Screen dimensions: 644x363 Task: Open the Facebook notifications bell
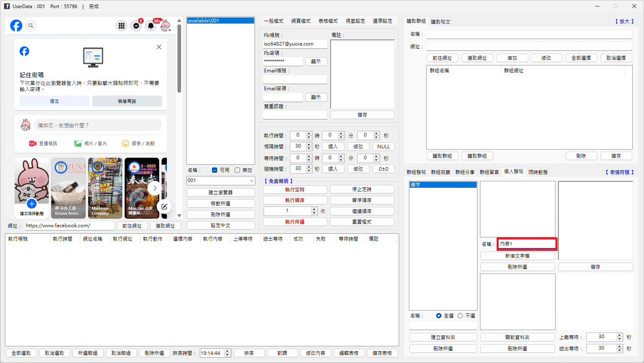click(151, 26)
